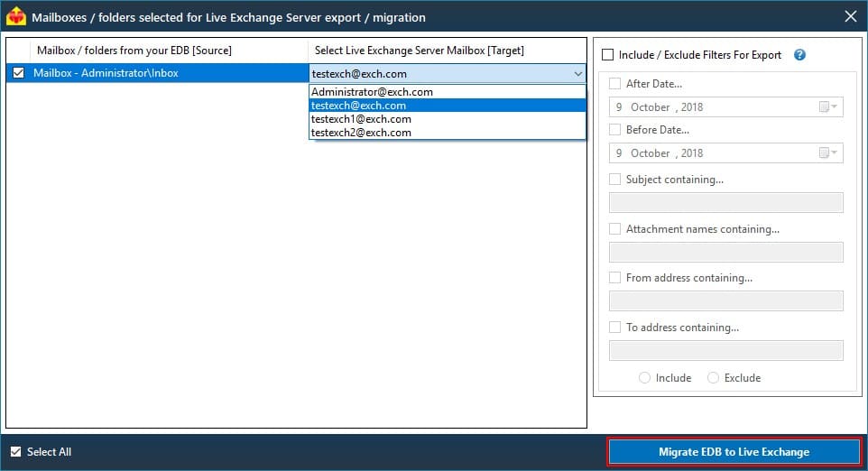The width and height of the screenshot is (868, 471).
Task: Uncheck the Mailbox - Administrator\Inbox row
Action: click(x=19, y=73)
